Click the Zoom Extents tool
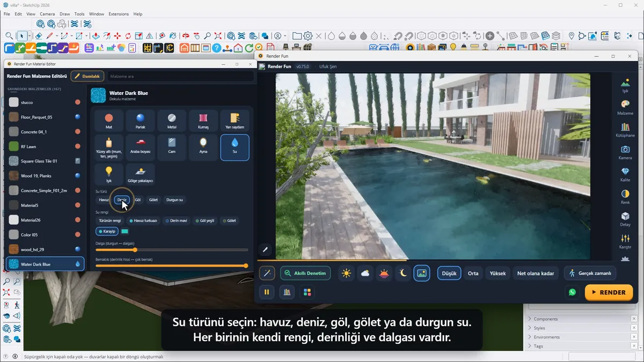 (x=218, y=36)
